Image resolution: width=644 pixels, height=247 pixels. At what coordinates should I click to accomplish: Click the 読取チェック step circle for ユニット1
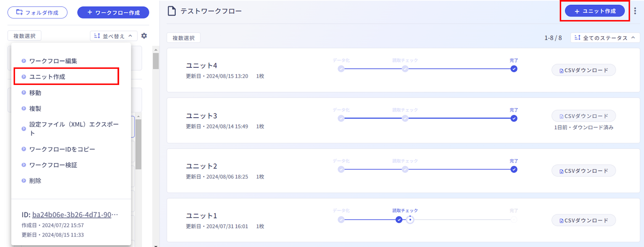[x=399, y=220]
